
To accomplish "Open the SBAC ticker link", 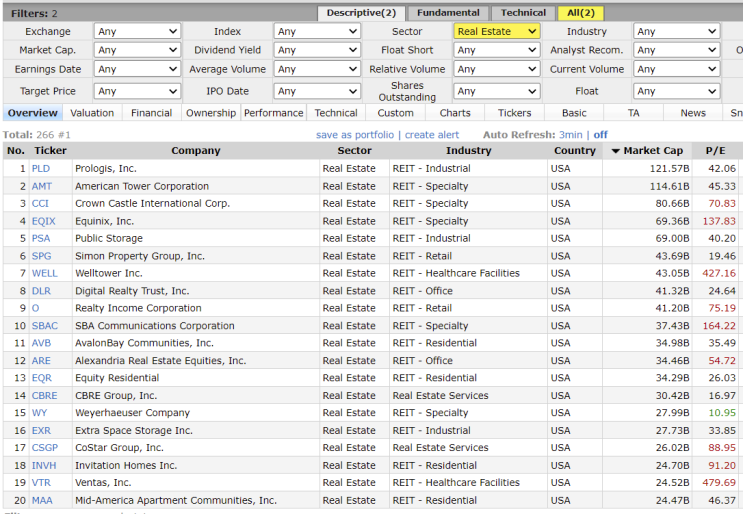I will [x=45, y=326].
